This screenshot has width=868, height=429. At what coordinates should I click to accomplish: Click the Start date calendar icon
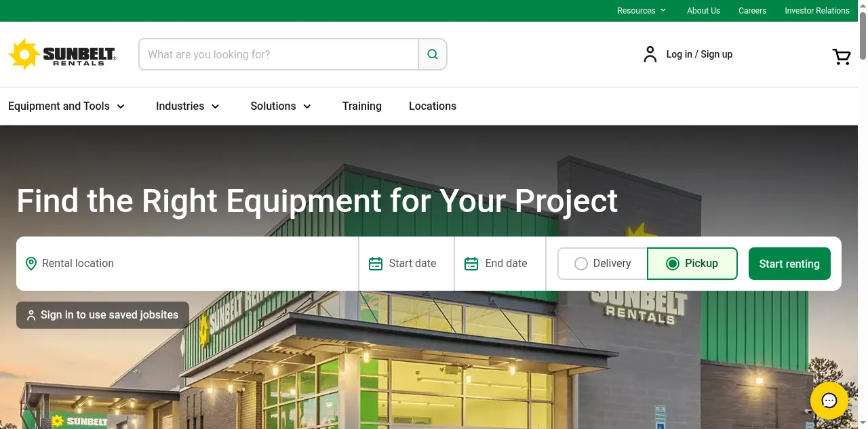[x=376, y=264]
